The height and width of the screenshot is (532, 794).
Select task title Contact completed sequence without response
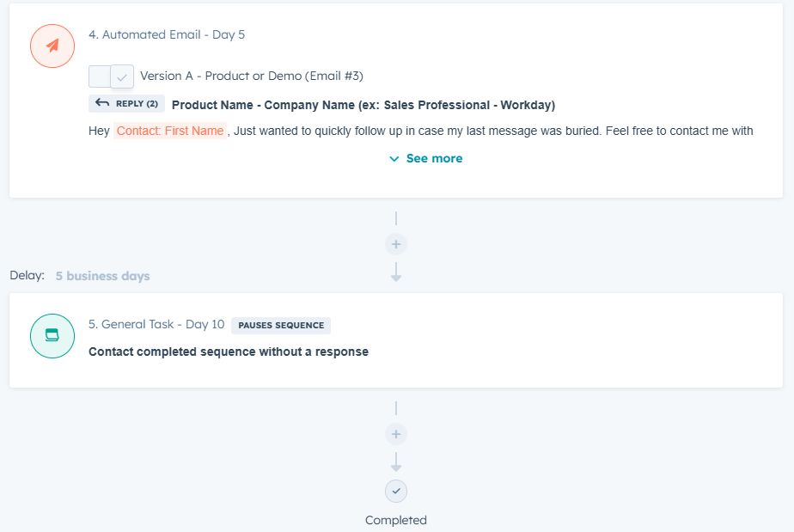point(229,352)
